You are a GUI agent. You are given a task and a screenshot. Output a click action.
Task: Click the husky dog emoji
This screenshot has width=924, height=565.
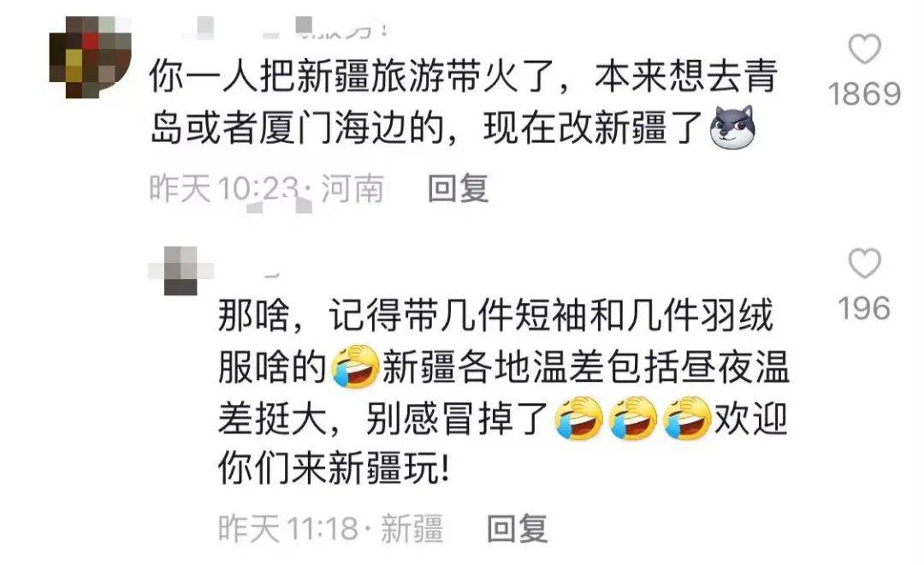[x=731, y=127]
